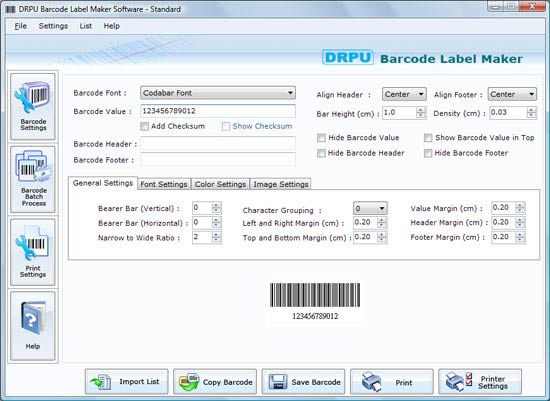Click the Bar Height value field
Viewport: 550px width, 401px height.
(x=399, y=113)
